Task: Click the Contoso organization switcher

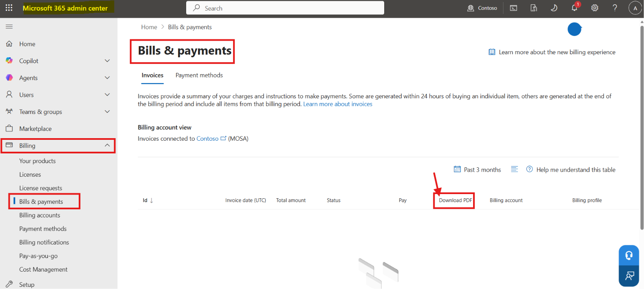Action: tap(482, 8)
